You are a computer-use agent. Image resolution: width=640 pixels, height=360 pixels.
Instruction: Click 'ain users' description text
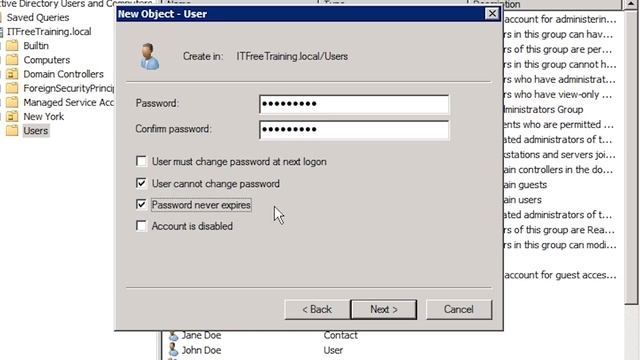(523, 200)
